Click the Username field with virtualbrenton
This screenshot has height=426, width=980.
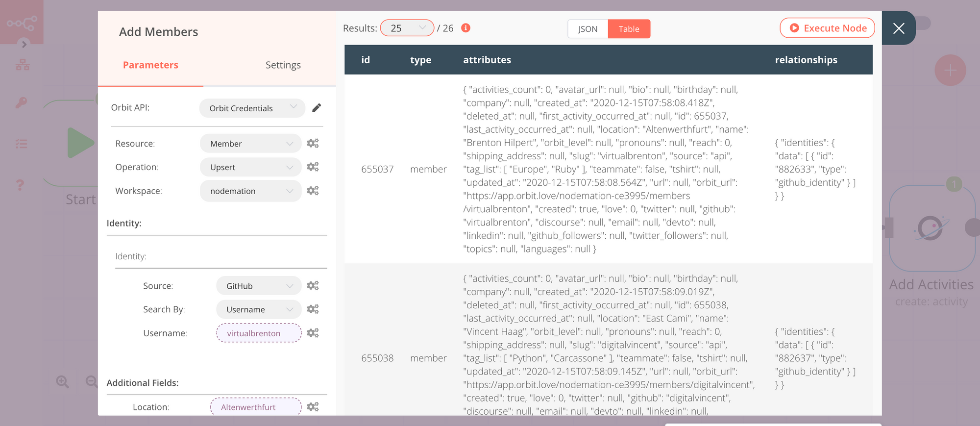259,333
